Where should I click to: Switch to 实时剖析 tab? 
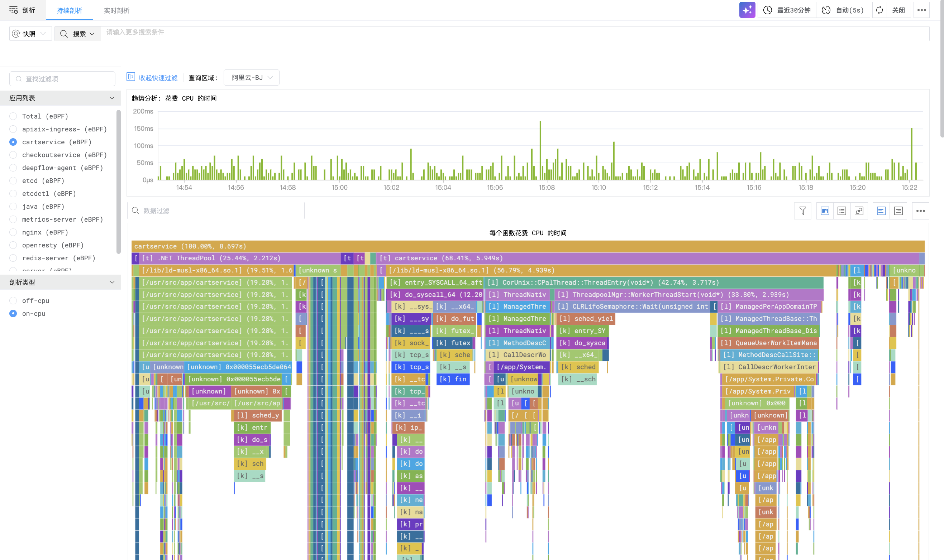tap(116, 11)
